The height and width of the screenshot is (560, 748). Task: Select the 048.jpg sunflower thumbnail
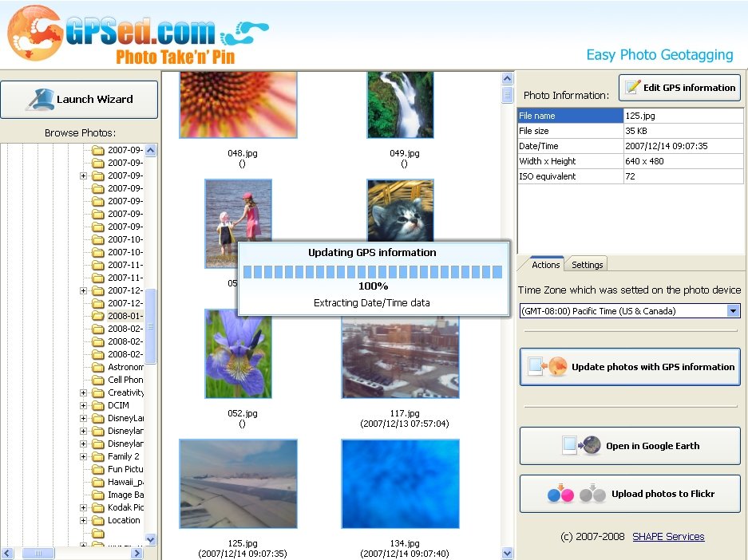click(238, 105)
